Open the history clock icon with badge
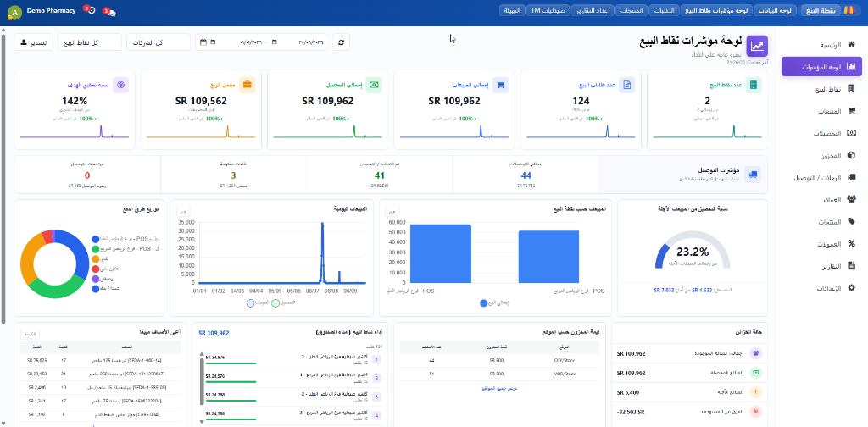Screen dimensions: 868x427 pos(91,10)
